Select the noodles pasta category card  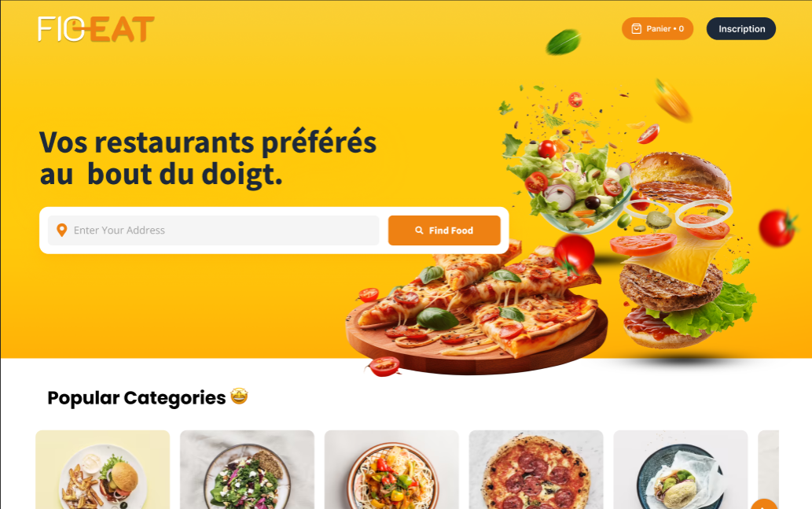(391, 470)
